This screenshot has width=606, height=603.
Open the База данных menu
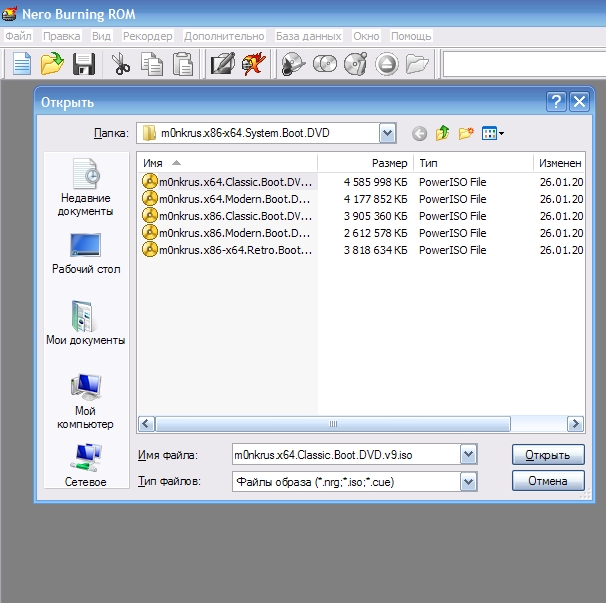308,36
